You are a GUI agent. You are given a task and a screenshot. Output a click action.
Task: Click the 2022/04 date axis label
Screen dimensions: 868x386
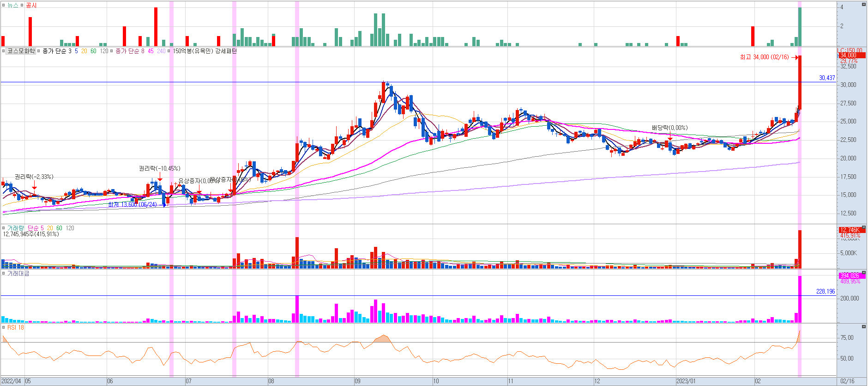12,381
